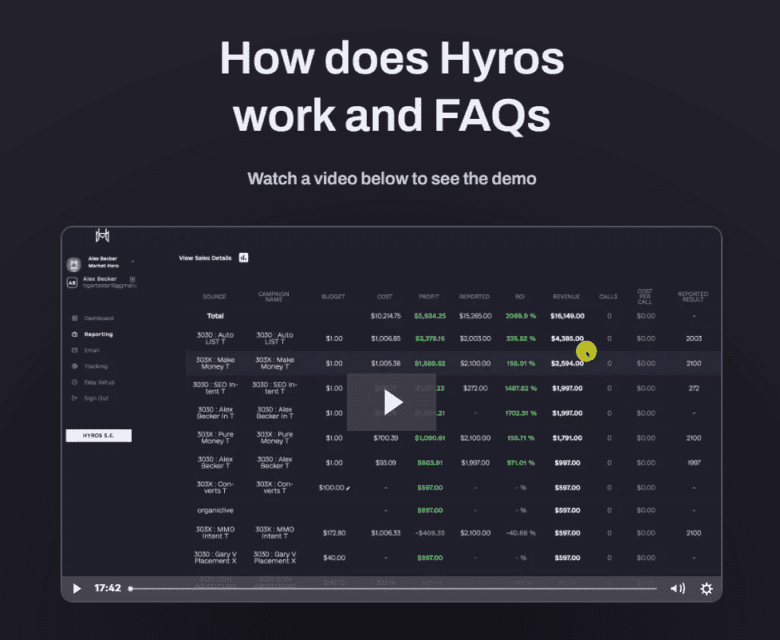Click the HYROS S.E. button

pyautogui.click(x=98, y=436)
